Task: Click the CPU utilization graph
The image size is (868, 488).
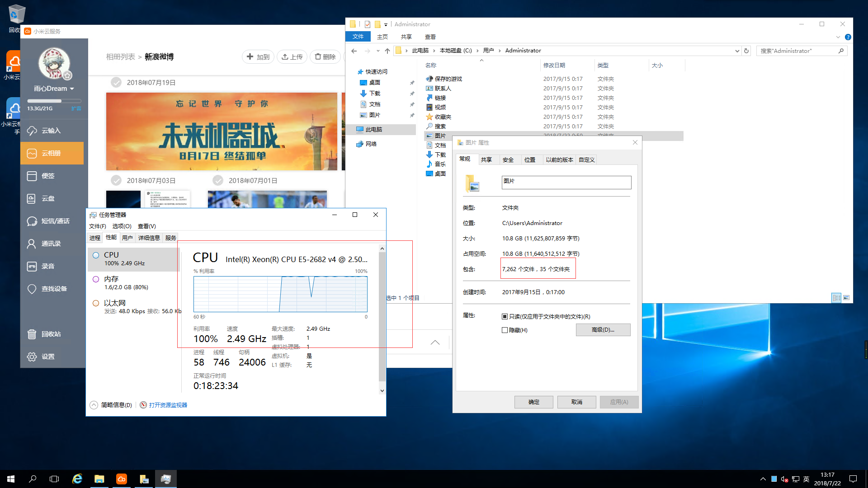Action: [x=280, y=294]
